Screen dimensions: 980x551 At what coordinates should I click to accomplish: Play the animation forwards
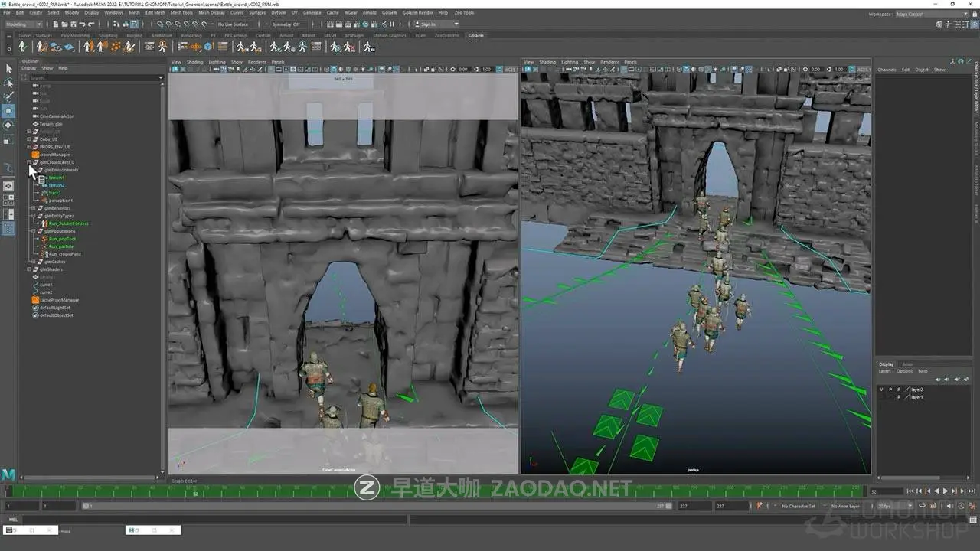[x=946, y=491]
